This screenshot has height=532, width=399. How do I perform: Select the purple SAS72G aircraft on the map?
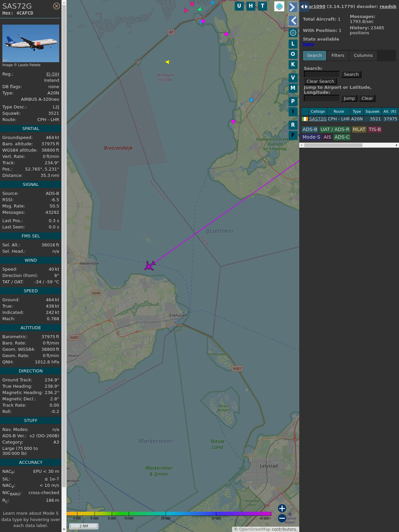pos(150,265)
